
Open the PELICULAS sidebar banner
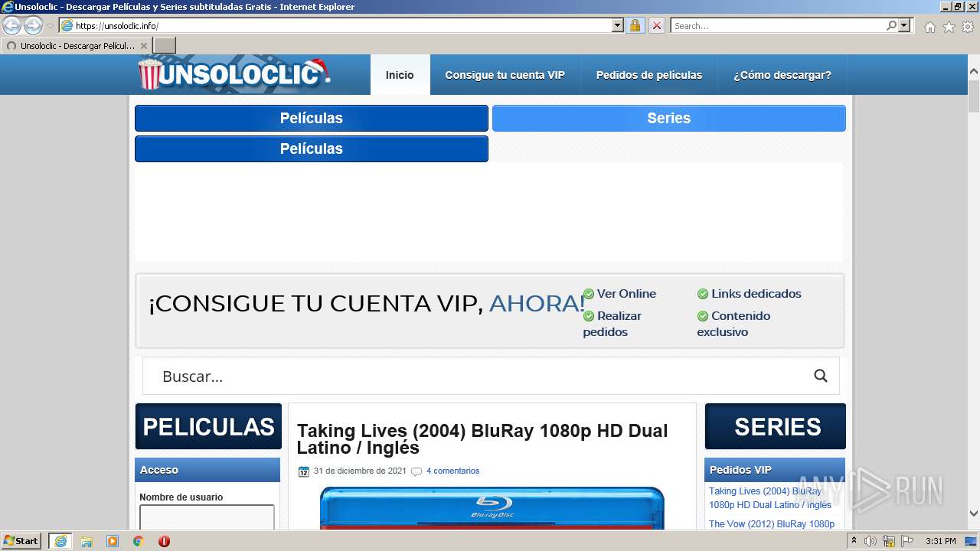(x=208, y=426)
